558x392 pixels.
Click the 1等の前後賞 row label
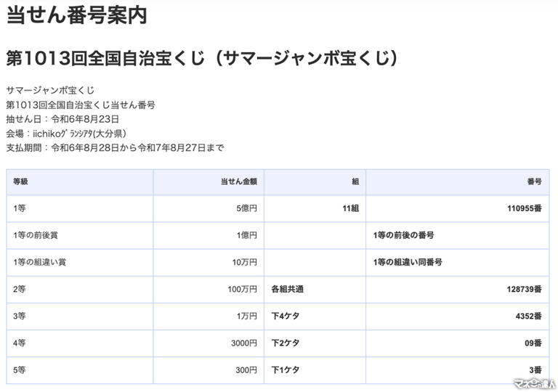click(36, 235)
